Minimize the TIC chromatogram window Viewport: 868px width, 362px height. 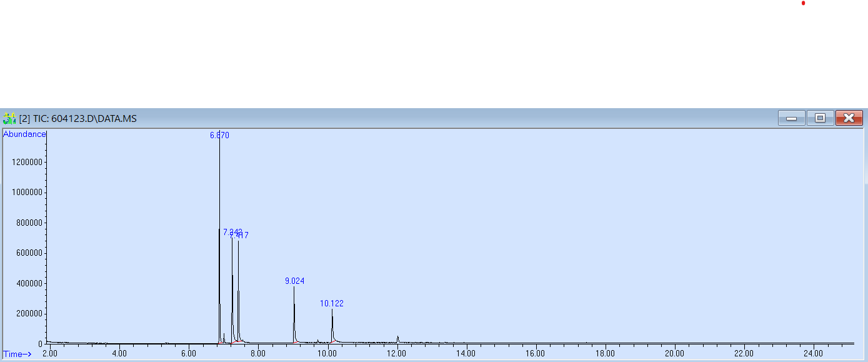[791, 118]
